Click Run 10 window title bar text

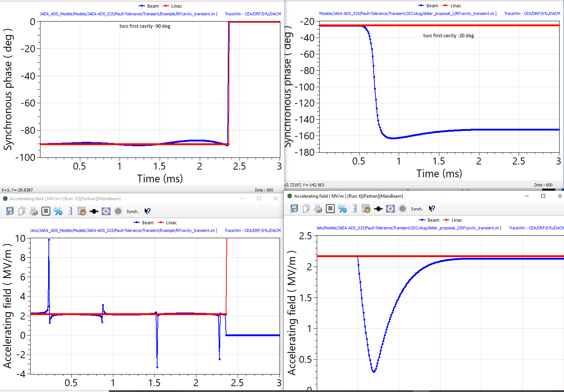click(x=65, y=199)
